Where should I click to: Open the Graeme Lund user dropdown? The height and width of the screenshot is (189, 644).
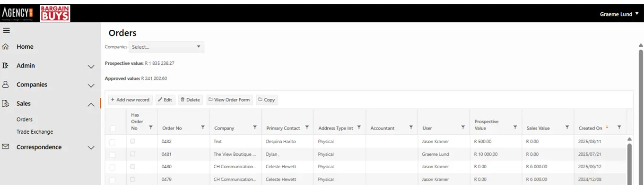click(x=619, y=14)
